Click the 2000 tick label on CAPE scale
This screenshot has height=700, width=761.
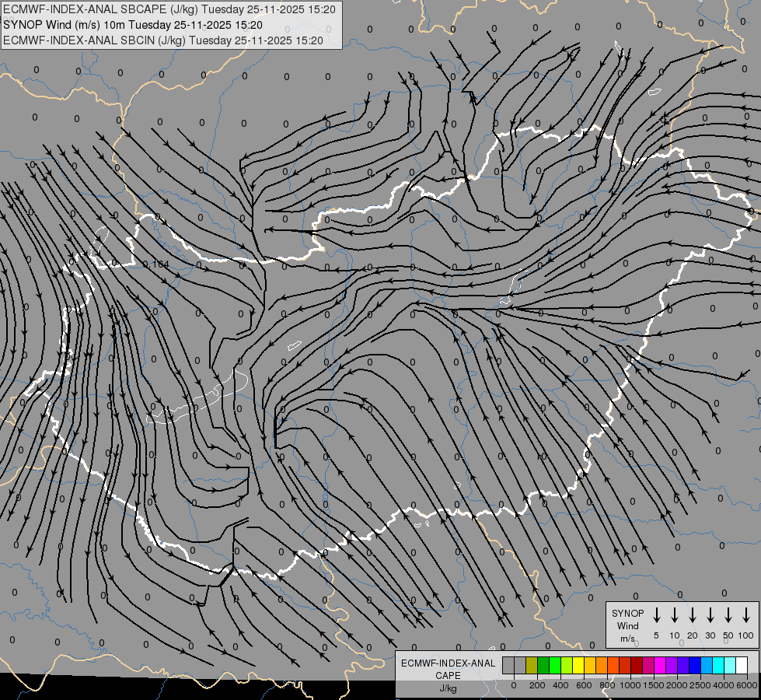point(677,685)
